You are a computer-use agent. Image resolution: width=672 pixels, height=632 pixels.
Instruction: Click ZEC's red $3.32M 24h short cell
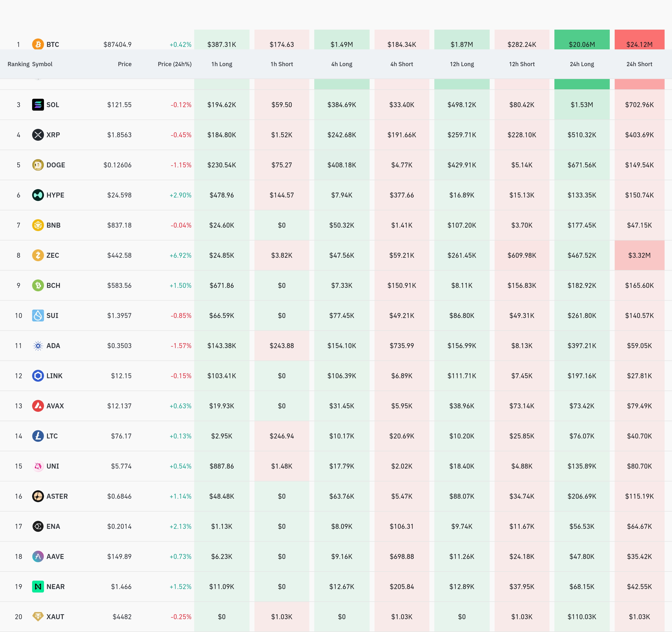639,255
